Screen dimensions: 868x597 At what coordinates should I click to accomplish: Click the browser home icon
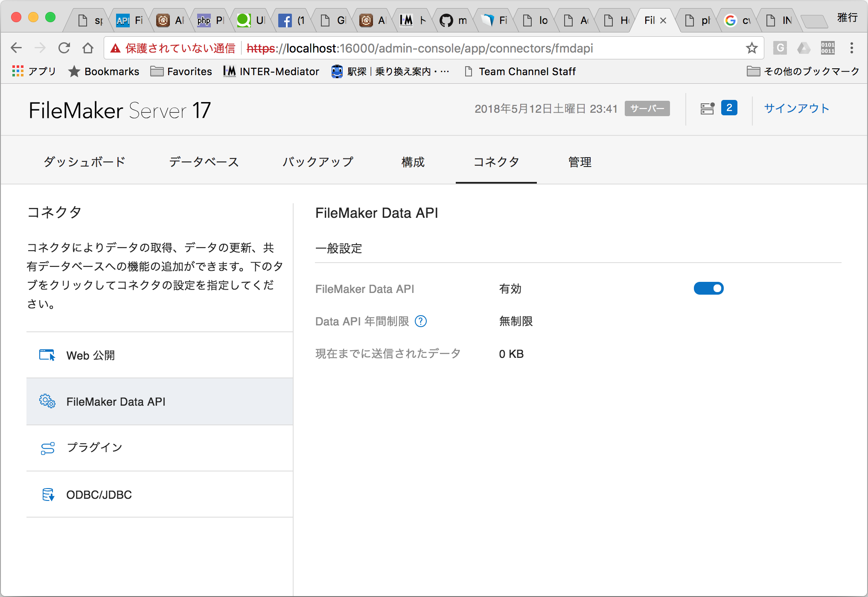pyautogui.click(x=88, y=48)
